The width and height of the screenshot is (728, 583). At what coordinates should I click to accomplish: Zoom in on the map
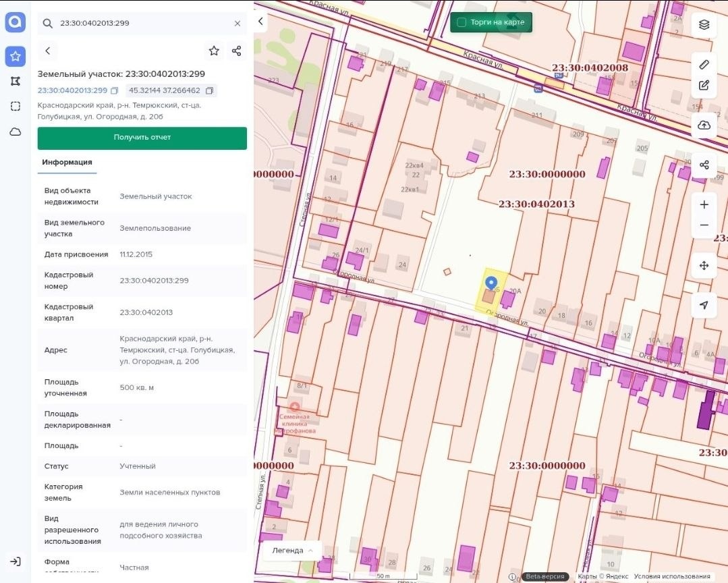pos(704,204)
